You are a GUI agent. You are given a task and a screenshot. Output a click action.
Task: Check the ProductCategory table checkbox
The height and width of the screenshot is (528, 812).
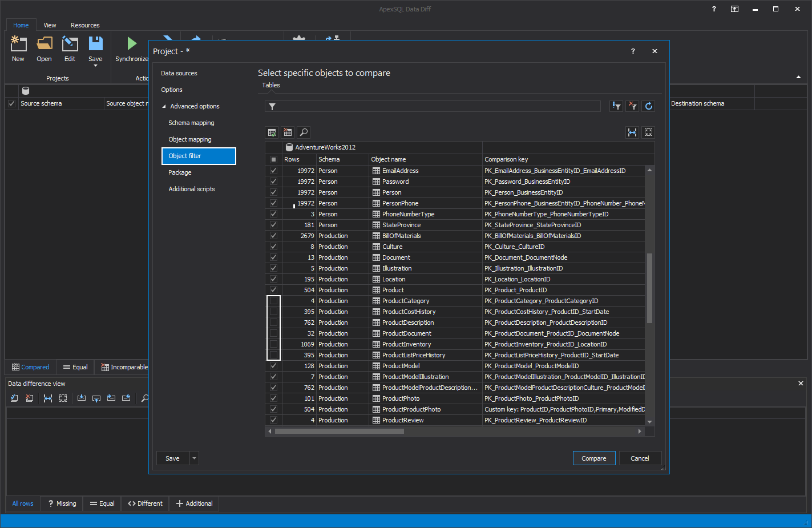coord(273,301)
